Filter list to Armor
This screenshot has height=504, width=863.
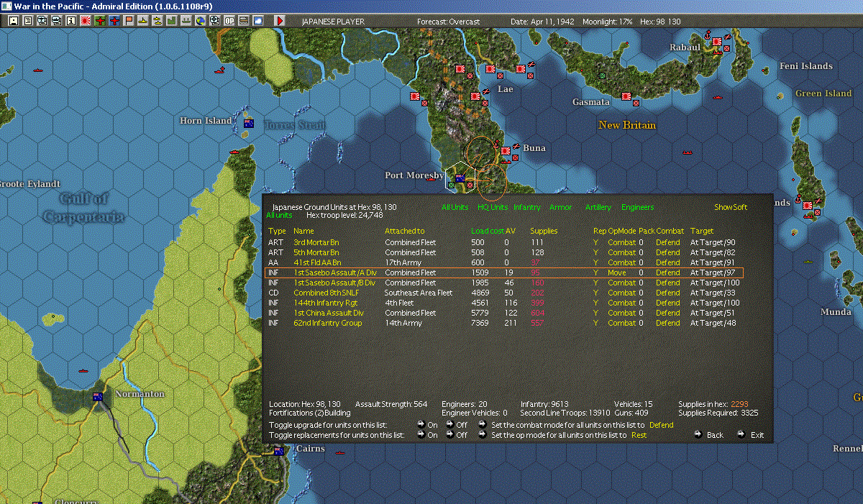point(561,207)
